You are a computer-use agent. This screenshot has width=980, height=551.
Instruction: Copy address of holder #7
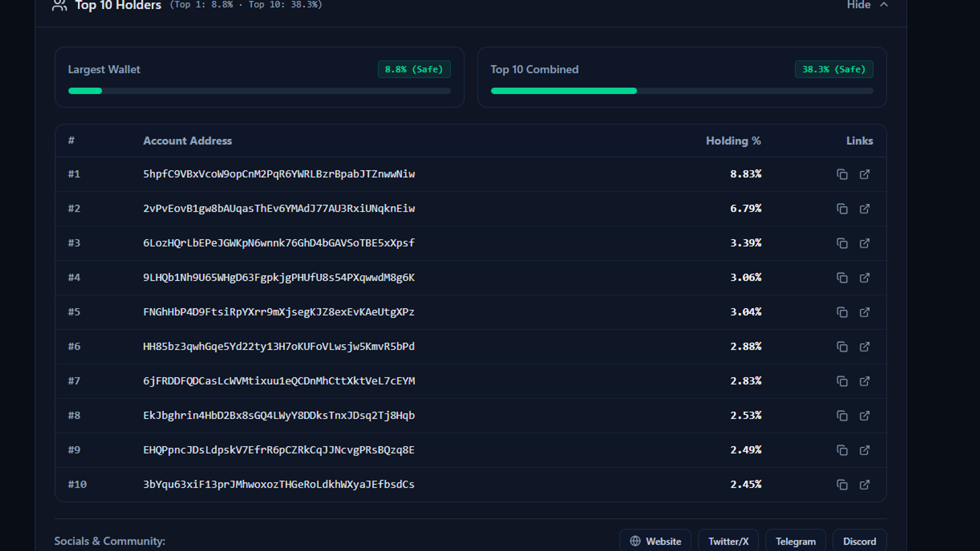(842, 381)
